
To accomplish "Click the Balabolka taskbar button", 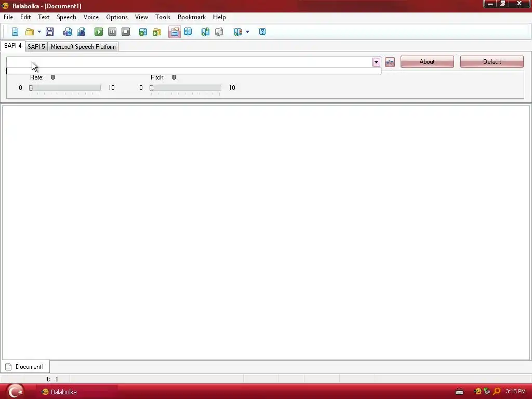I will click(77, 392).
